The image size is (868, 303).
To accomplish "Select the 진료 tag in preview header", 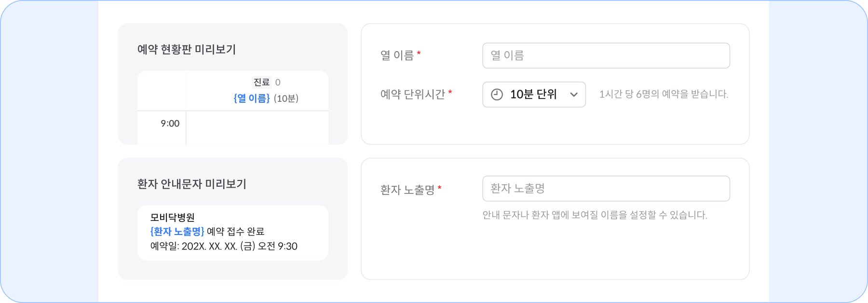I will (x=262, y=82).
